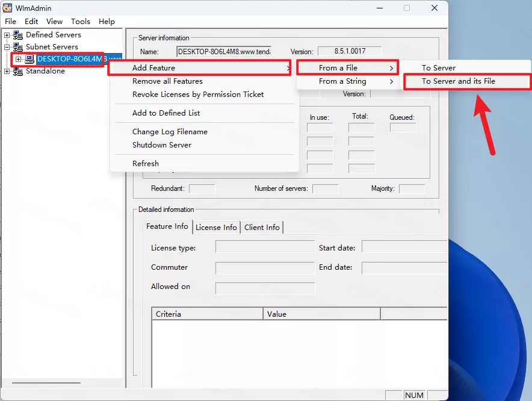Expand the Defined Servers node

point(7,35)
